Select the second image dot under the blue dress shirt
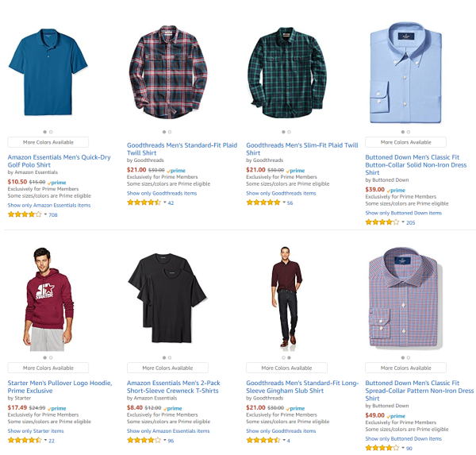Image resolution: width=476 pixels, height=455 pixels. 409,132
